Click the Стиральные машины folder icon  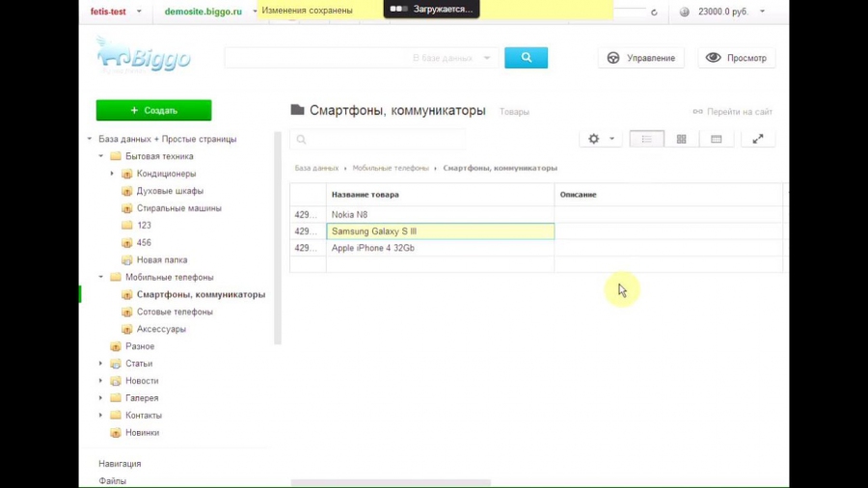pos(126,208)
